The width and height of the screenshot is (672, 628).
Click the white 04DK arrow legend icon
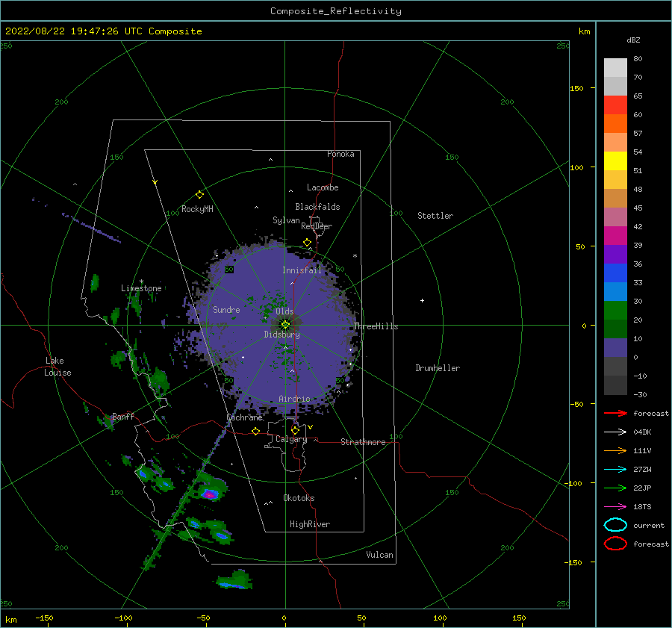(615, 432)
